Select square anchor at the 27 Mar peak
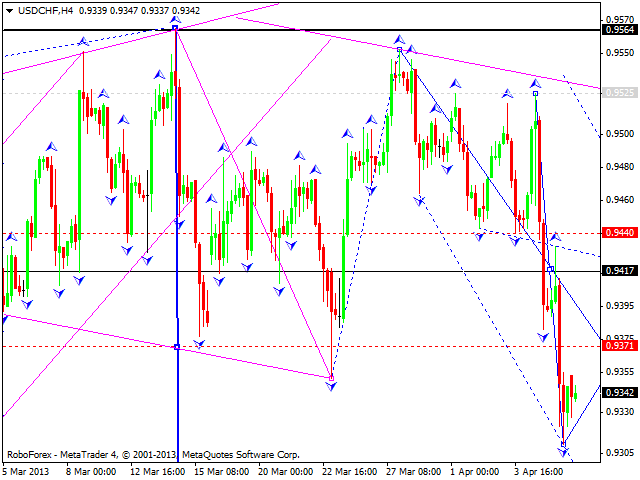 pos(399,49)
